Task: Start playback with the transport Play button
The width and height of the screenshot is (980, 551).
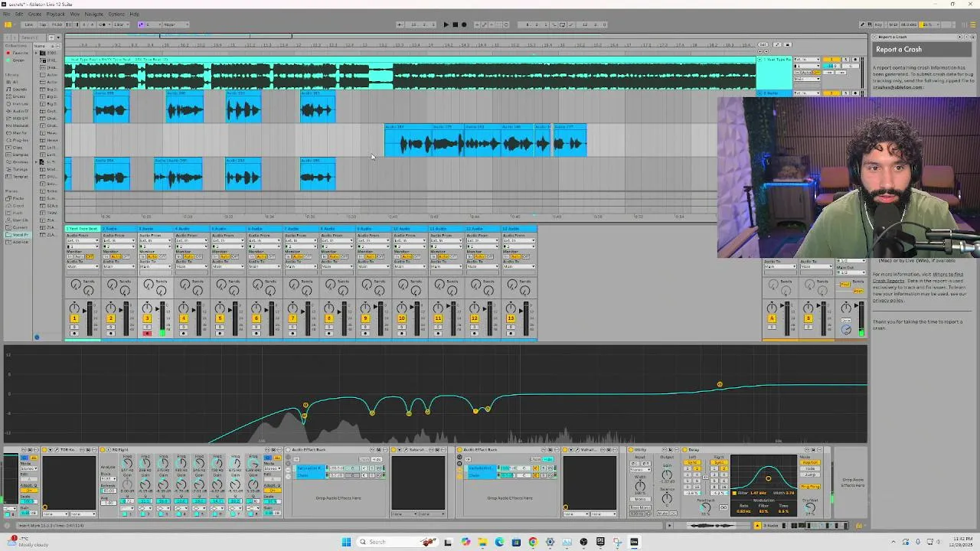Action: [446, 24]
